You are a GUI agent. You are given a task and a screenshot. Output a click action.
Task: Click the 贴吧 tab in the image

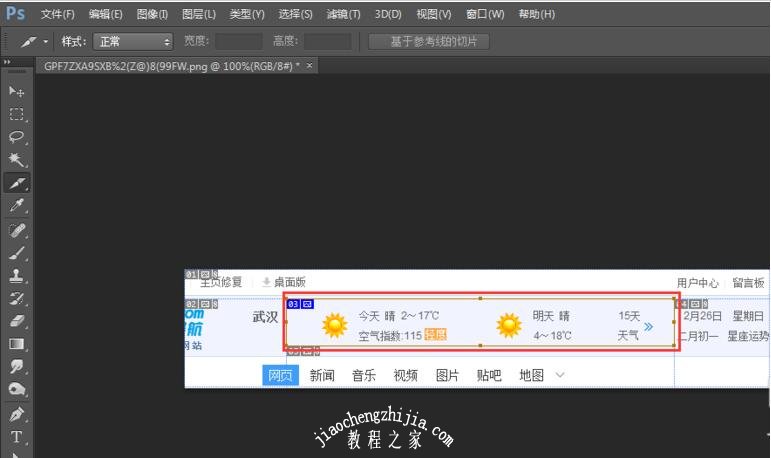489,375
